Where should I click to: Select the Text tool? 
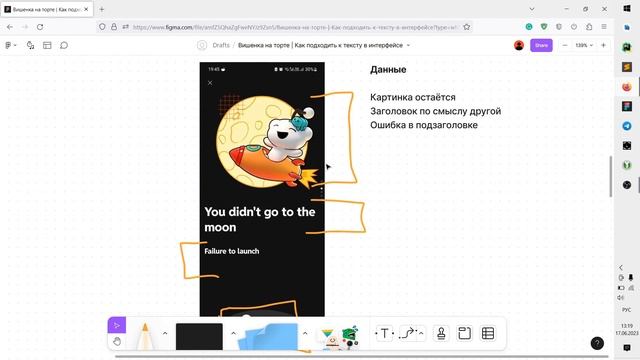(384, 333)
